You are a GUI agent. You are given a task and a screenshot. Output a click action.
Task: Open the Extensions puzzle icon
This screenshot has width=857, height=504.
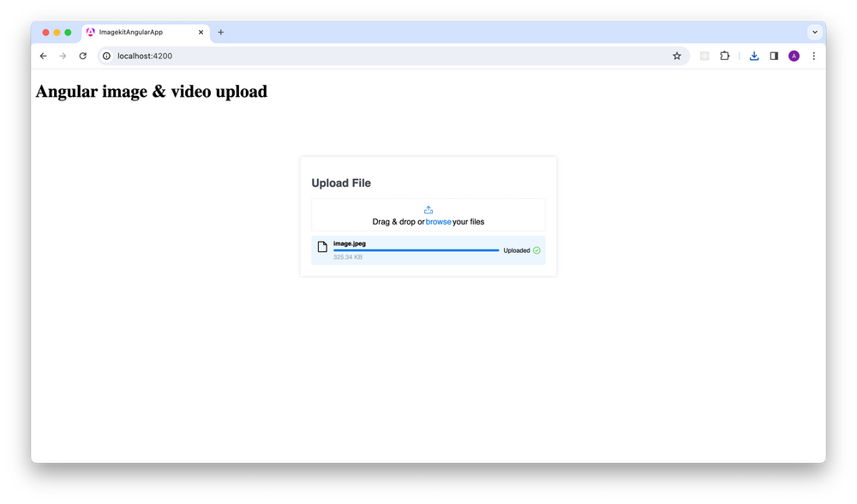click(x=725, y=56)
